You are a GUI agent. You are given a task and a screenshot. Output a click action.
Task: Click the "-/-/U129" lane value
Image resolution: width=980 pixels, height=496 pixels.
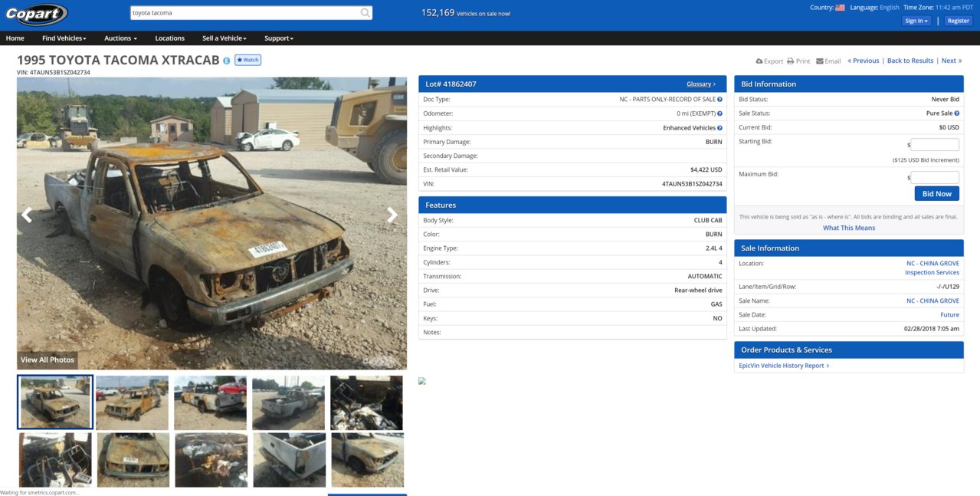point(946,287)
